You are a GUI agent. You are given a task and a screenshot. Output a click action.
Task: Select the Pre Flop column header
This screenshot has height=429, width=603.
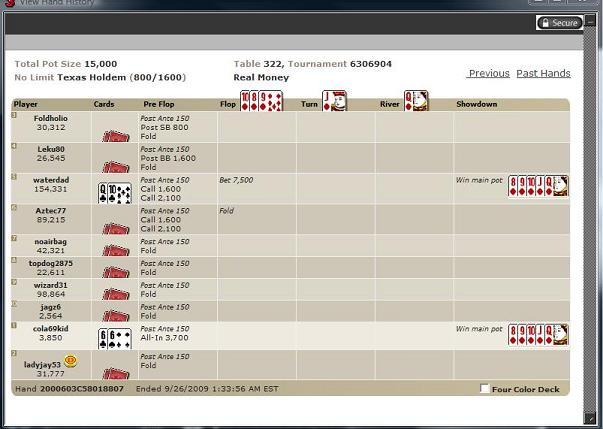pos(158,104)
